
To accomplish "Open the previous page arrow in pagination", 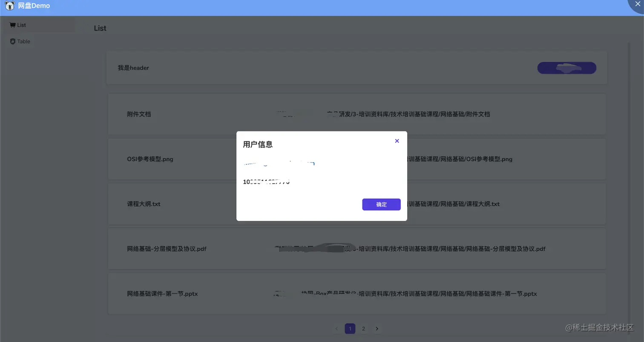I will (x=336, y=328).
